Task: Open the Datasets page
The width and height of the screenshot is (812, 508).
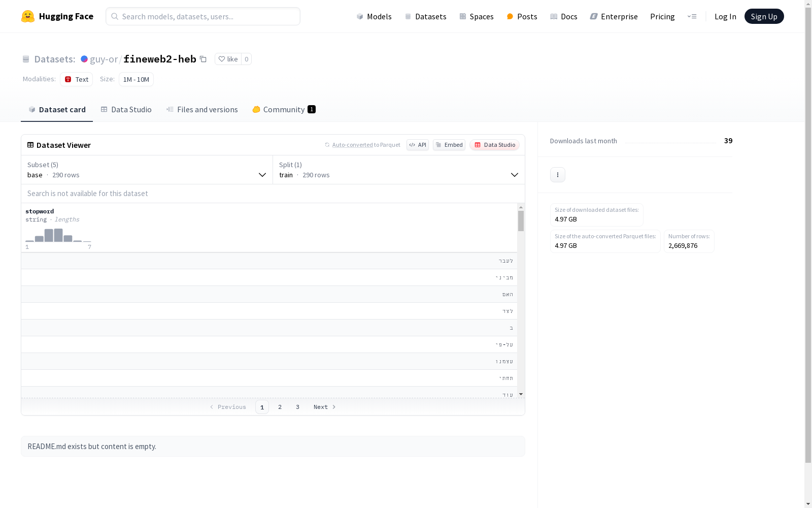Action: point(425,16)
